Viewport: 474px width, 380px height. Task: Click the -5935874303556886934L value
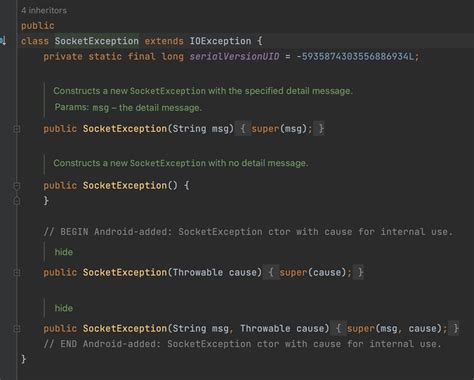pos(355,56)
